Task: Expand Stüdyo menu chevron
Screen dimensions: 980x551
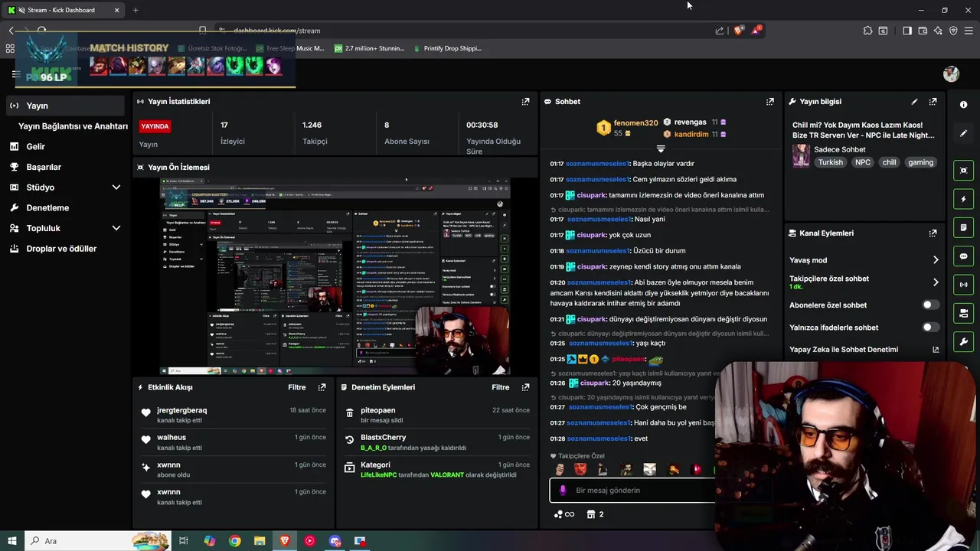Action: [x=116, y=187]
